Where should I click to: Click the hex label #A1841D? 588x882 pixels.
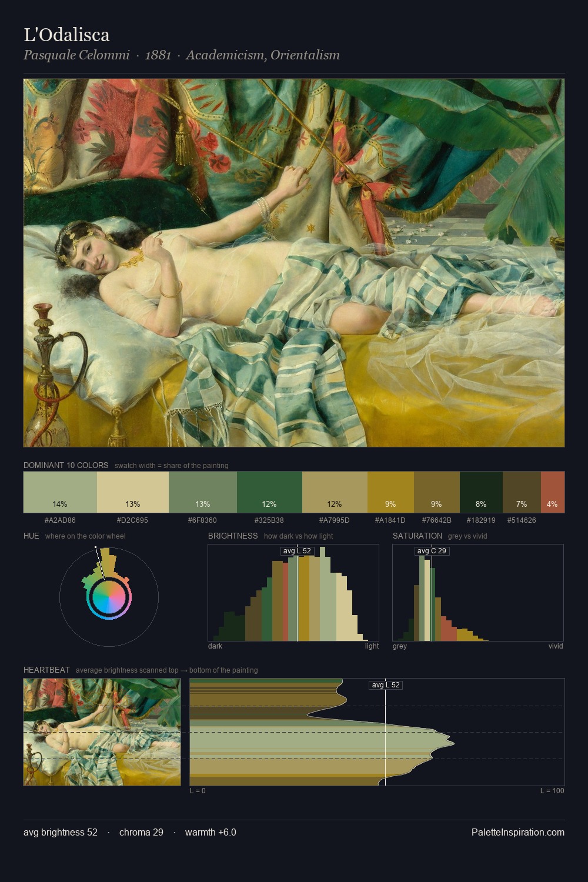click(x=390, y=520)
